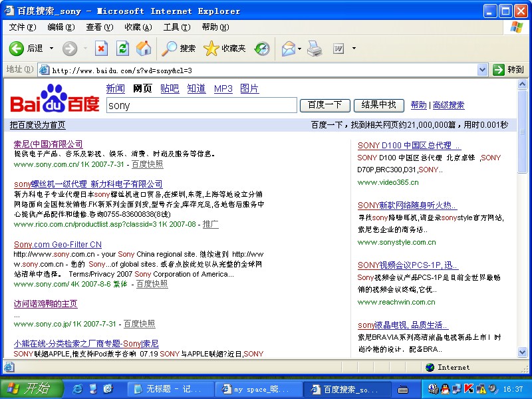Switch to the 贴吧 search tab
The width and height of the screenshot is (532, 399).
click(x=170, y=88)
